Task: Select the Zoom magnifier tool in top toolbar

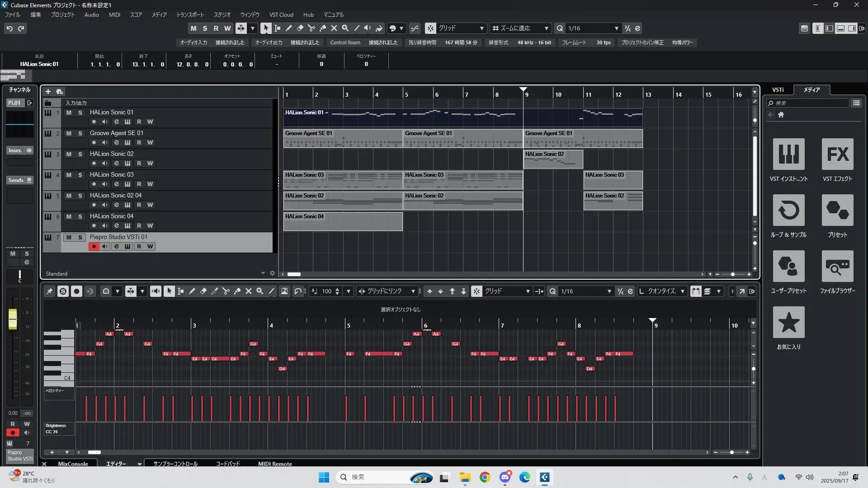Action: pos(345,28)
